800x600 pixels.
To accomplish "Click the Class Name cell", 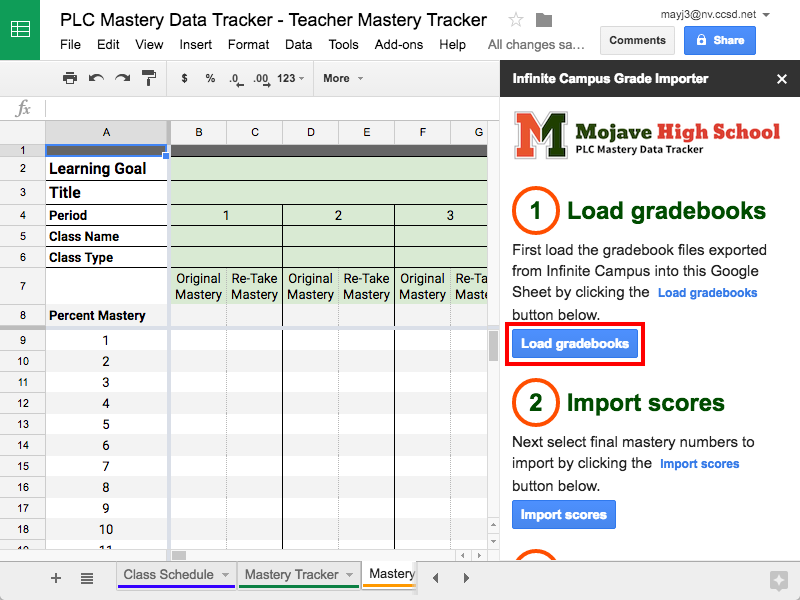I will (x=106, y=236).
